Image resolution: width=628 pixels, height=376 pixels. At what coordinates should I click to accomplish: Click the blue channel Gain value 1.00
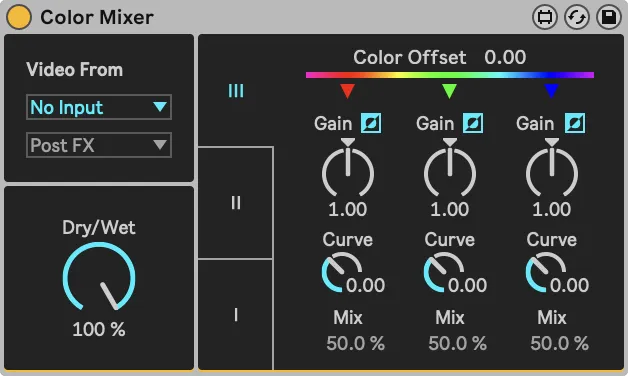point(552,209)
